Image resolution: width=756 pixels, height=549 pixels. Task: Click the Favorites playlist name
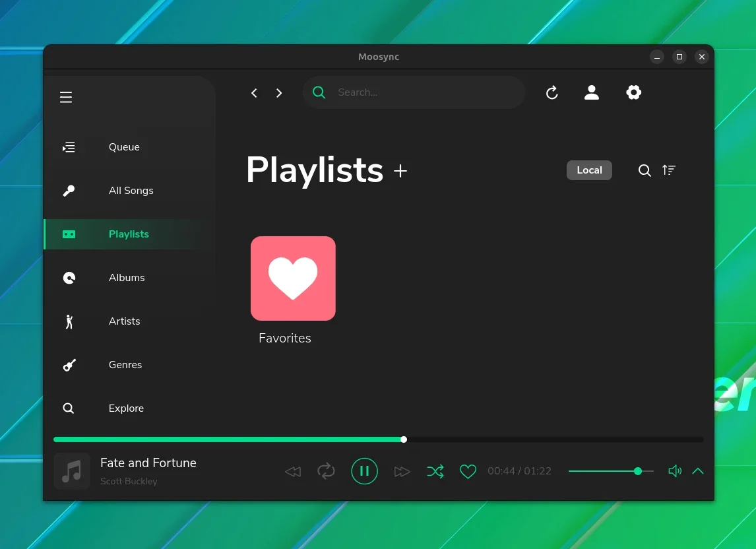(x=285, y=339)
